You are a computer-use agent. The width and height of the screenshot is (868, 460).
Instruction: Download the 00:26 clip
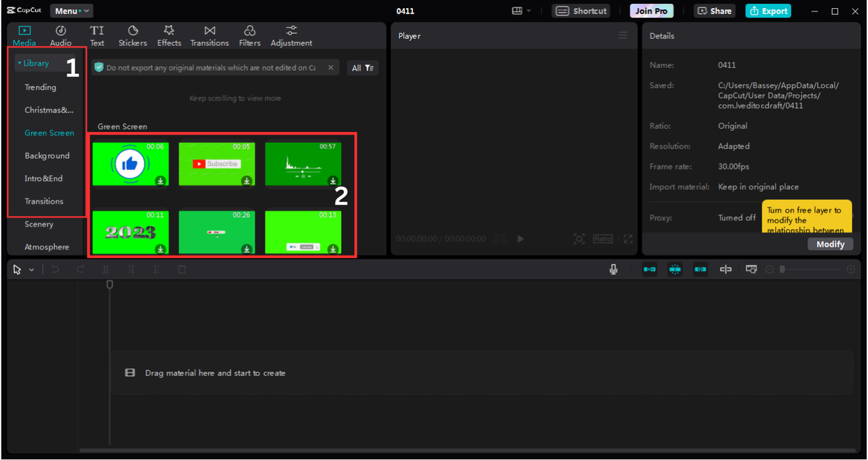(247, 249)
